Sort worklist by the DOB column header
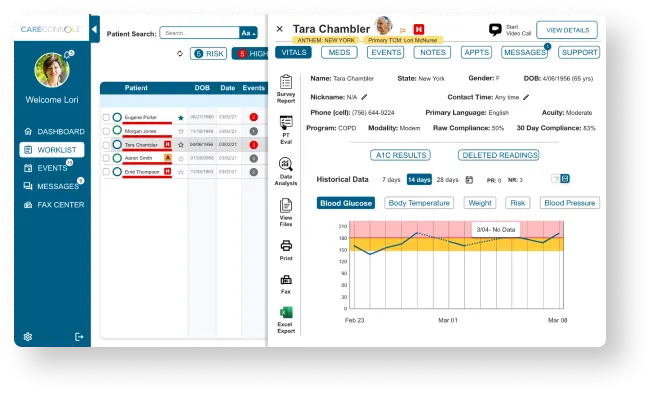 (202, 88)
